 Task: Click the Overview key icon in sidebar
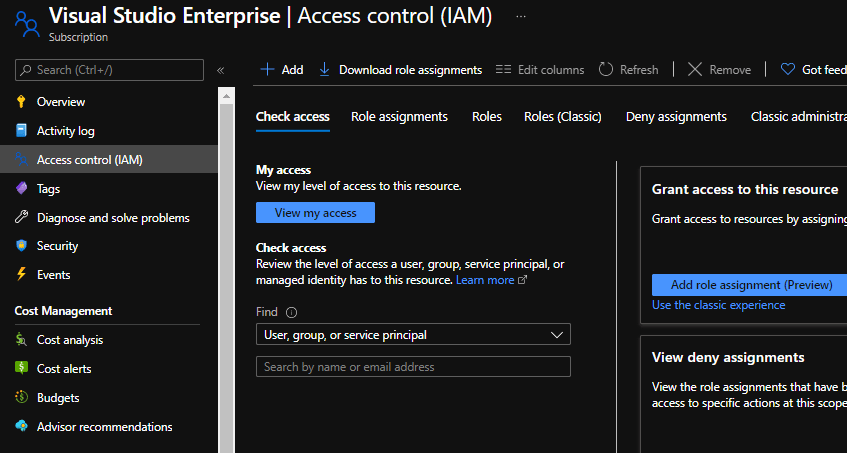tap(21, 102)
